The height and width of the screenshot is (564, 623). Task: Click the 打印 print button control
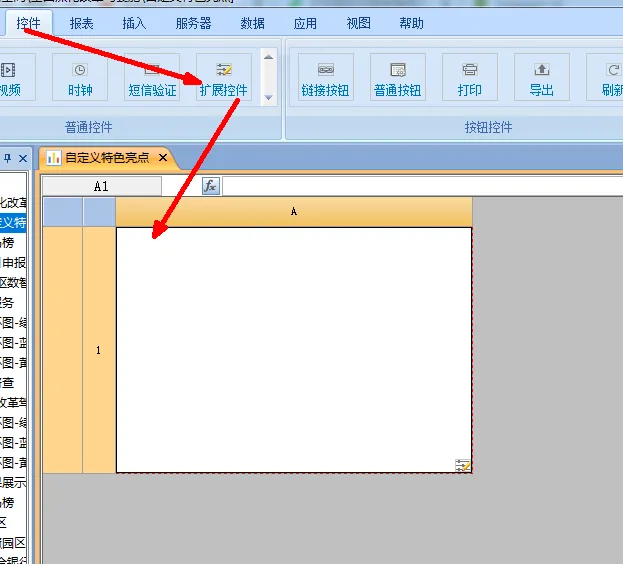469,78
